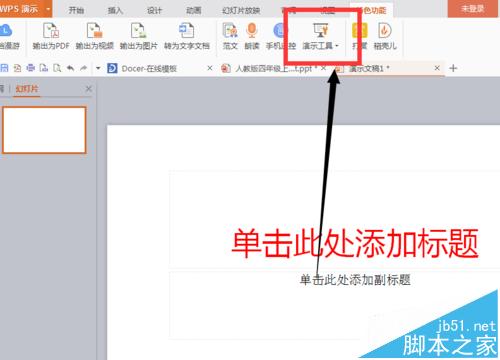
Task: Choose 输出为图片 export option
Action: point(138,36)
